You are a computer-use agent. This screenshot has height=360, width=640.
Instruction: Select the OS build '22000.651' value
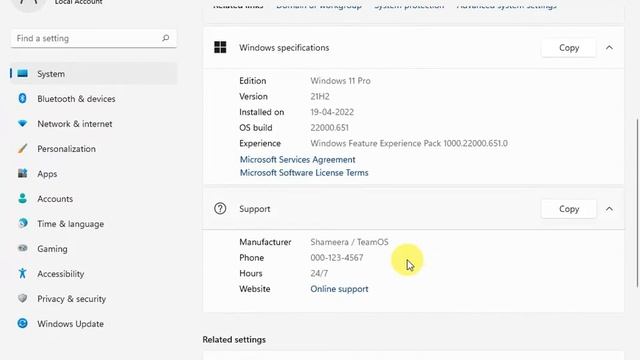(x=329, y=127)
